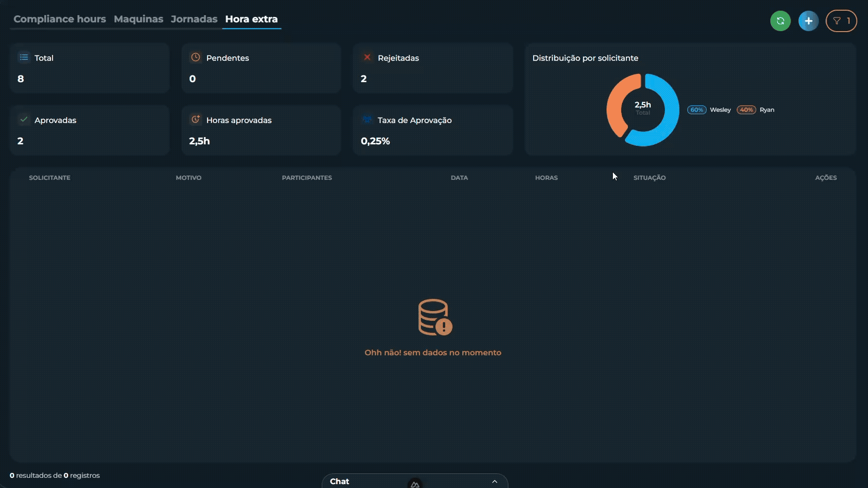Click the Taxa de Aprovação icon
Screen dimensions: 868x488
367,120
